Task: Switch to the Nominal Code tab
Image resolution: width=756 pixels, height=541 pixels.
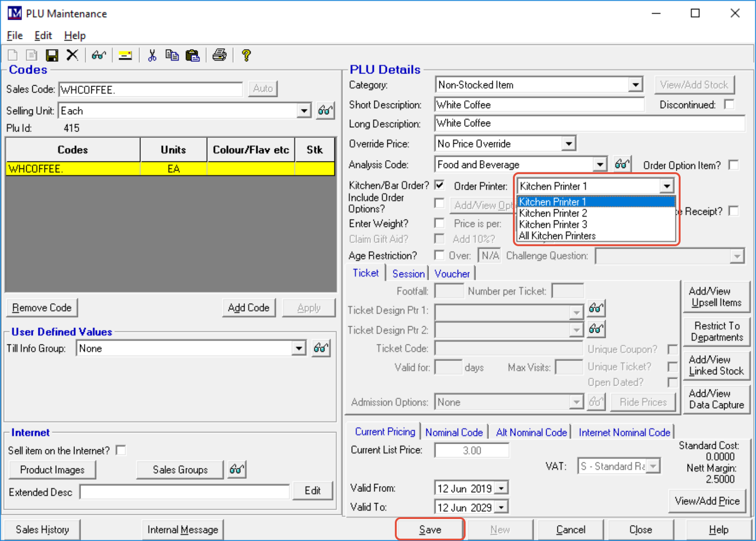Action: coord(454,432)
